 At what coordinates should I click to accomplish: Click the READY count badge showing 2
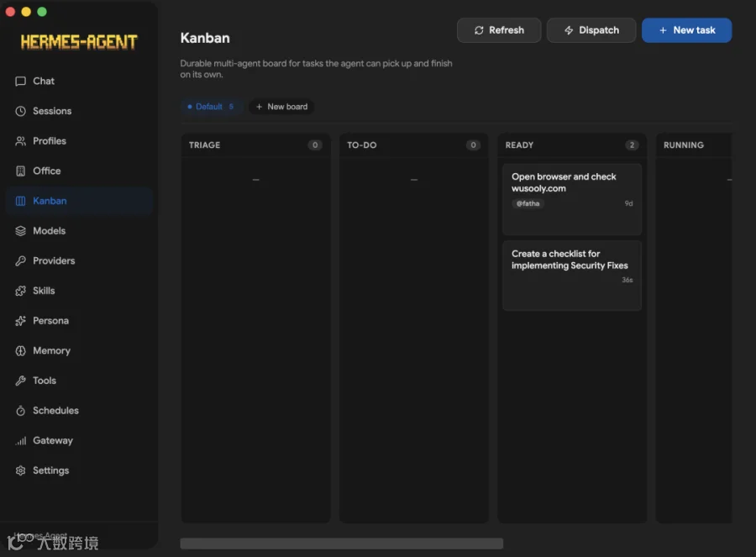pos(632,145)
